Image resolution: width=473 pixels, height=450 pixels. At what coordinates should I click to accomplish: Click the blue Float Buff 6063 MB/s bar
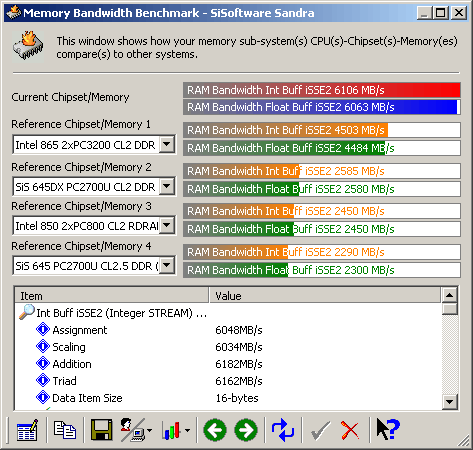[322, 107]
